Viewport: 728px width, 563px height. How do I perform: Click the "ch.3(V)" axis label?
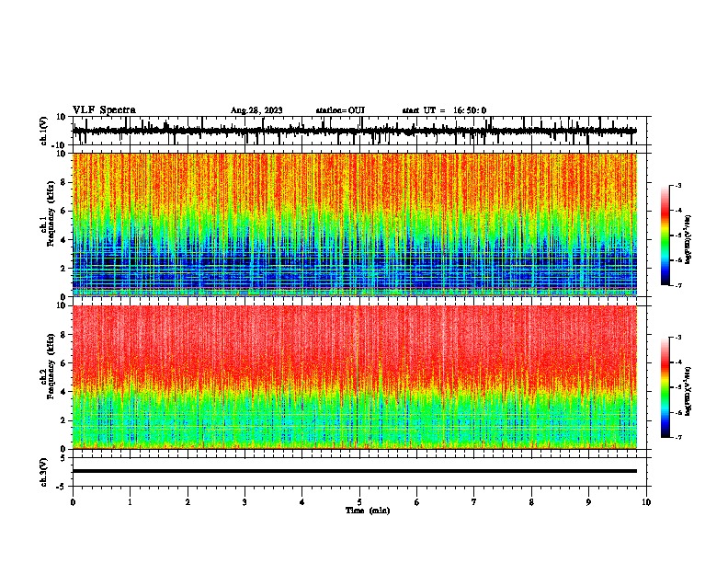coord(43,472)
